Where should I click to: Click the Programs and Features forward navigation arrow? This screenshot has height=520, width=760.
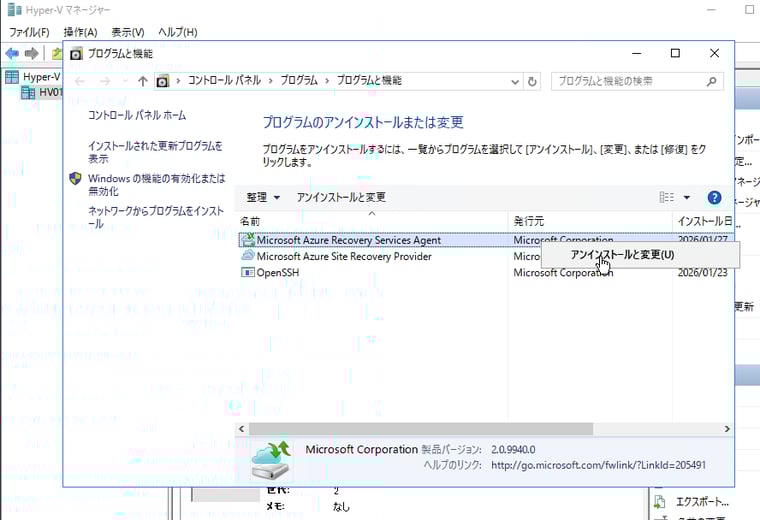click(104, 81)
